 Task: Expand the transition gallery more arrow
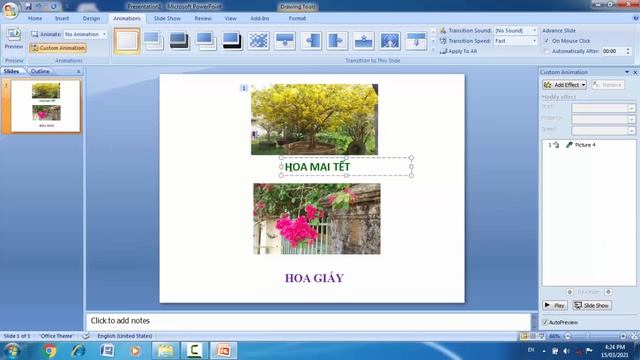click(433, 50)
